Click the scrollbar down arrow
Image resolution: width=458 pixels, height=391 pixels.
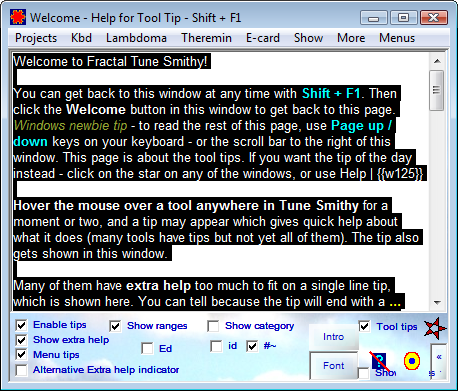[437, 303]
